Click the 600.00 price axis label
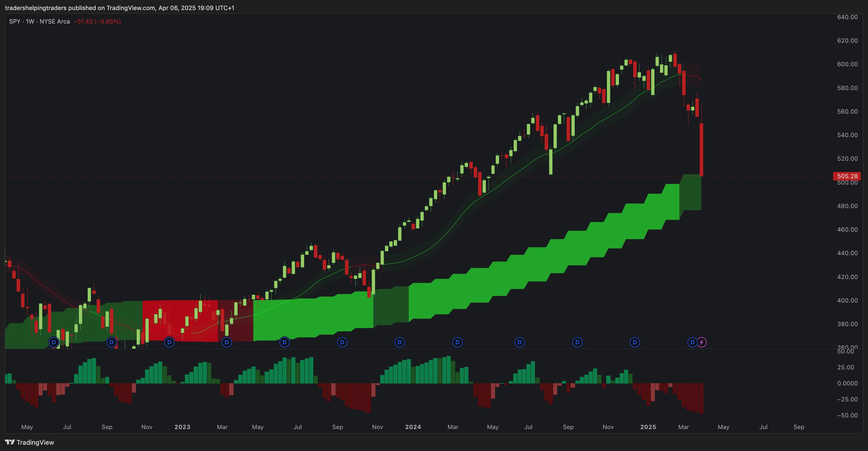Screen dimensions: 868x451 pos(847,64)
